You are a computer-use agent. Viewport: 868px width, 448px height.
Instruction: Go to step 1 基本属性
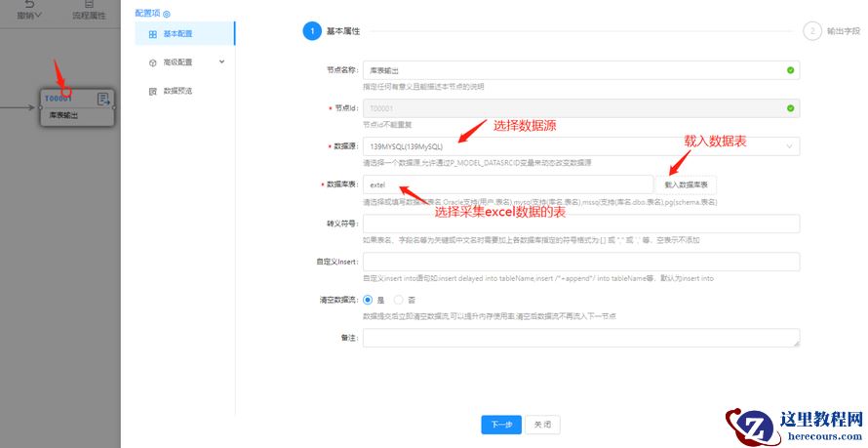[x=332, y=31]
